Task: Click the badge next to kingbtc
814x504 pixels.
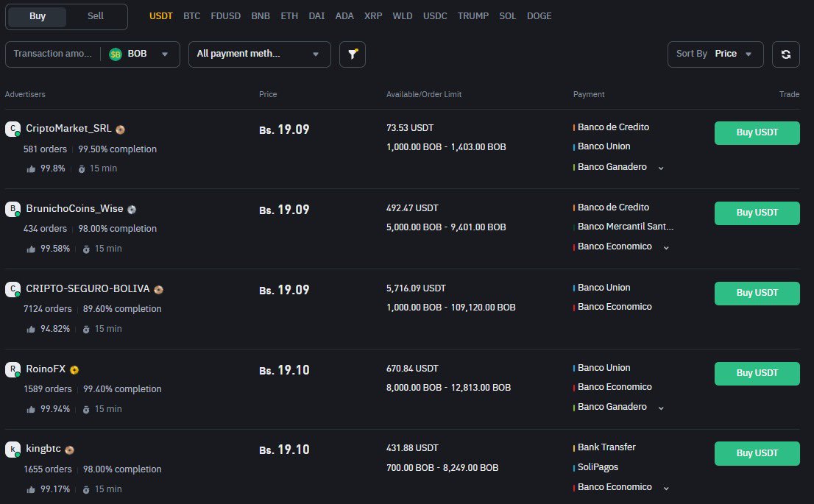Action: click(70, 450)
